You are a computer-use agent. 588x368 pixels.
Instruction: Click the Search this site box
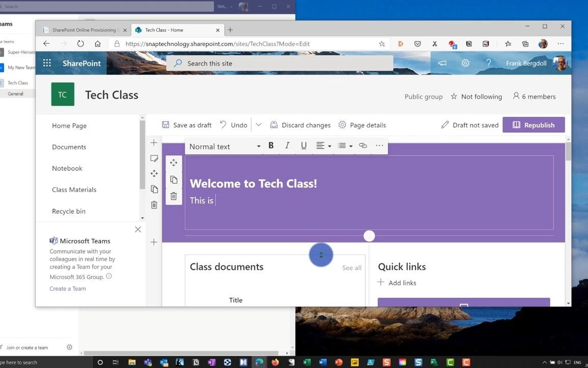point(280,63)
